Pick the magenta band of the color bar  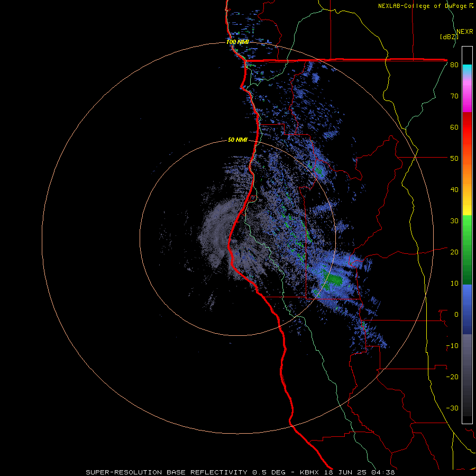point(467,97)
